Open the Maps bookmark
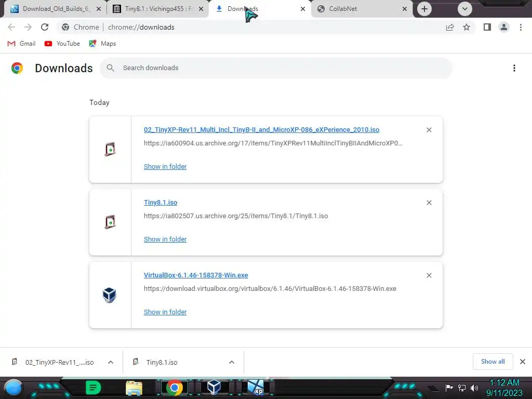The width and height of the screenshot is (532, 399). [102, 44]
